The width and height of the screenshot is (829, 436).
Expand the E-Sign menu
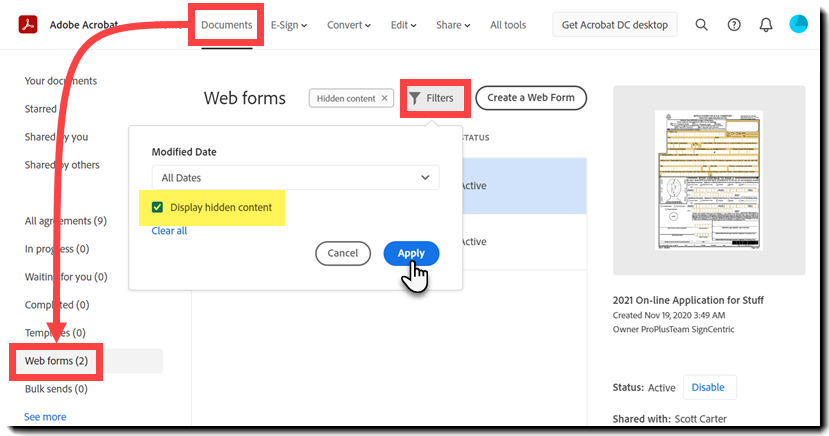click(x=289, y=25)
